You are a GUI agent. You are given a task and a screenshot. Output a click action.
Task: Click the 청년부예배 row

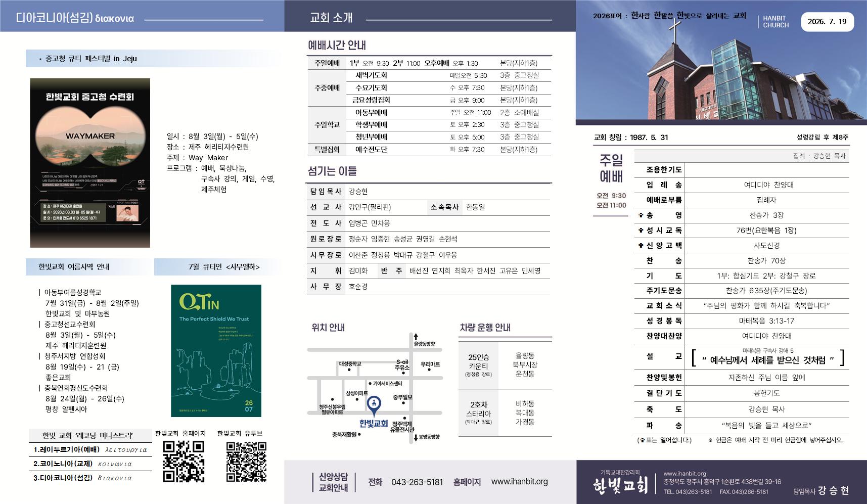(x=448, y=137)
